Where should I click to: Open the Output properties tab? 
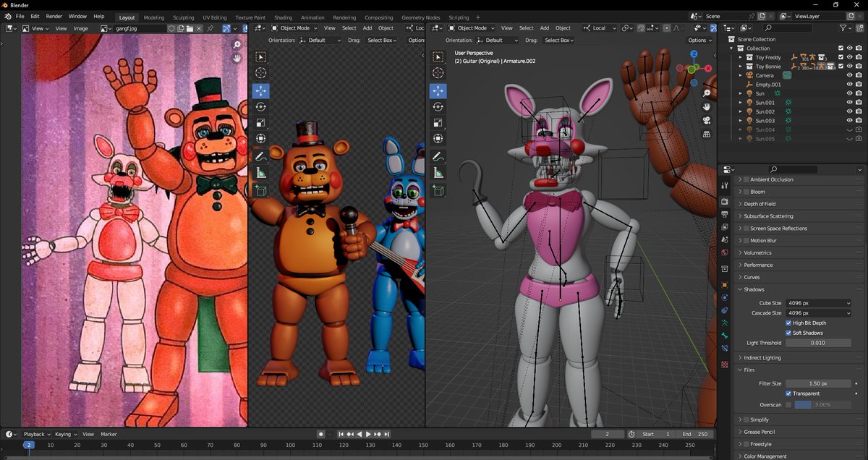tap(725, 214)
